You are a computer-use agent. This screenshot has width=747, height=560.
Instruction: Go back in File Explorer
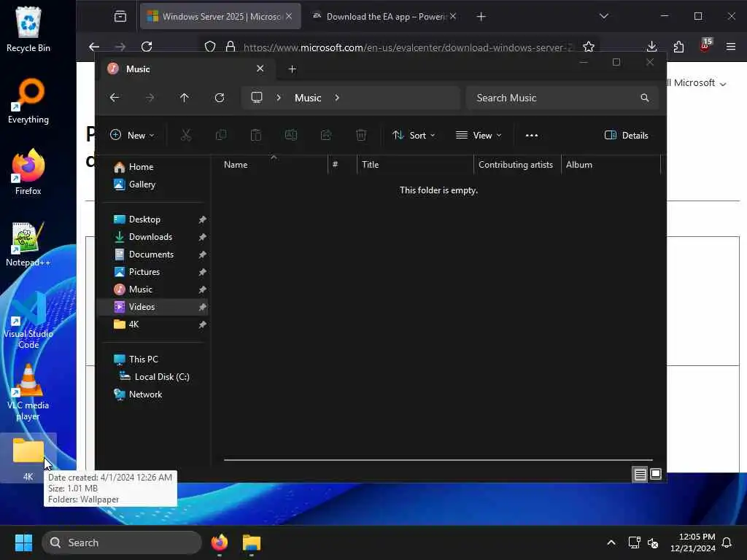click(x=115, y=98)
